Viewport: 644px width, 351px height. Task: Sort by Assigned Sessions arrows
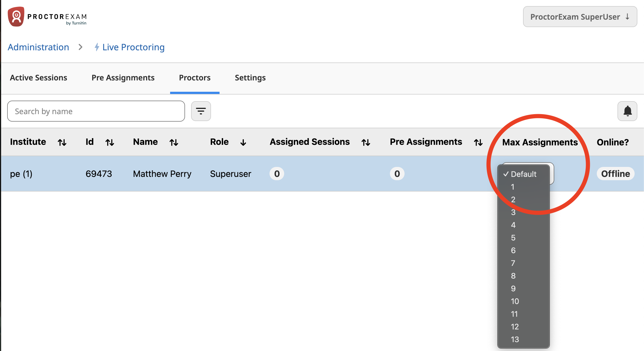tap(366, 142)
